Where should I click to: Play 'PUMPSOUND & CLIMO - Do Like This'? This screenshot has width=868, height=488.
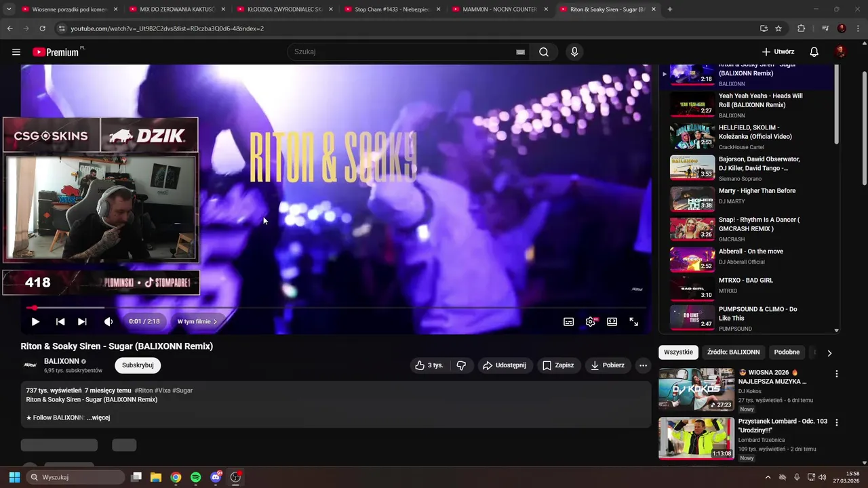(746, 318)
